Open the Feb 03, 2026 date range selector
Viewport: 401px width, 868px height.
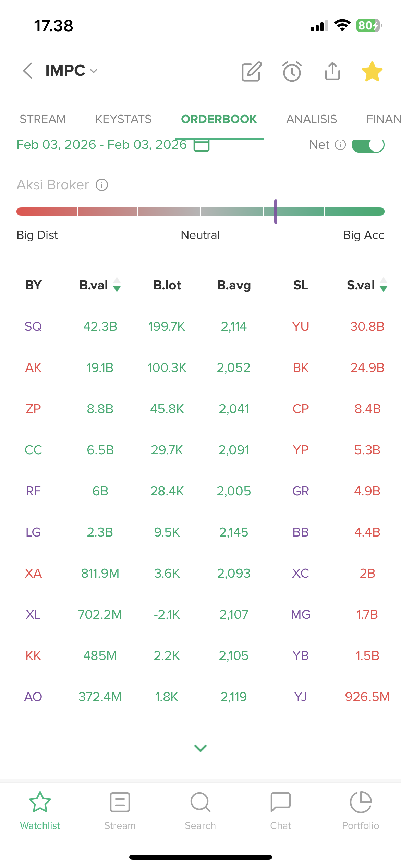(101, 145)
